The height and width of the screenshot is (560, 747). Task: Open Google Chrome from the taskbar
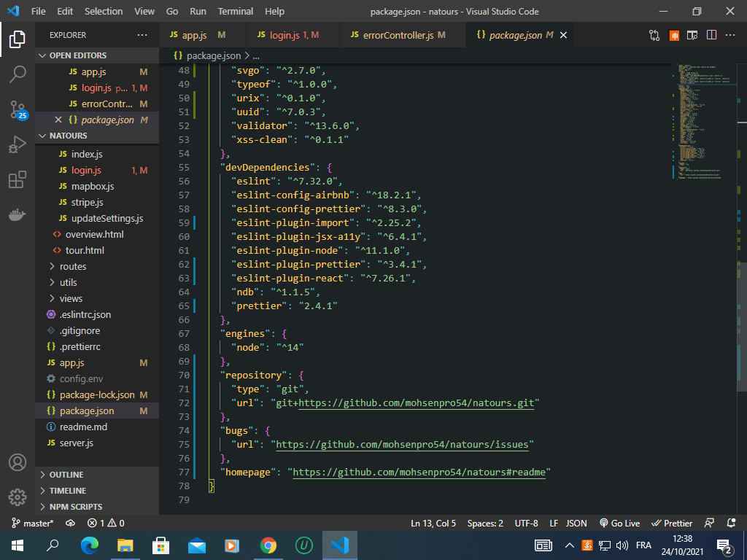(268, 545)
